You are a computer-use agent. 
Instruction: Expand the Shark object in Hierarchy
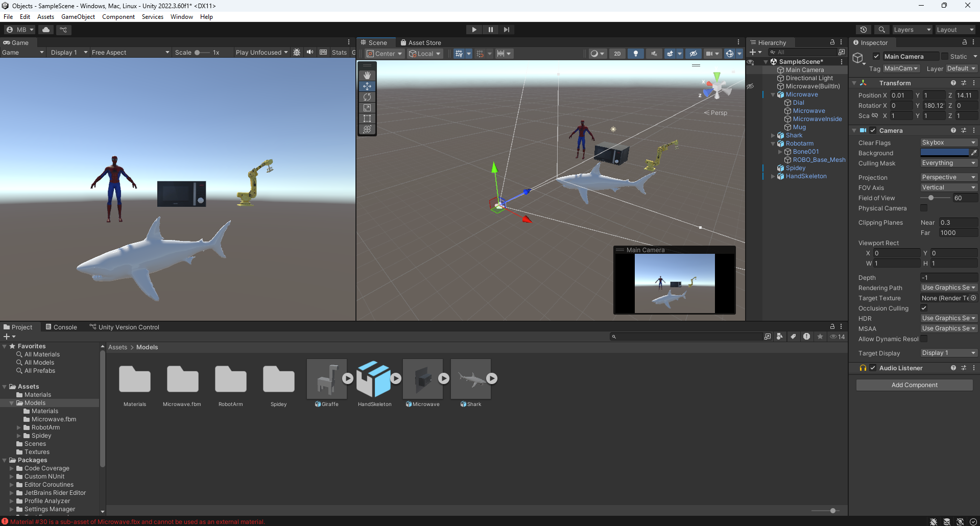(x=773, y=135)
